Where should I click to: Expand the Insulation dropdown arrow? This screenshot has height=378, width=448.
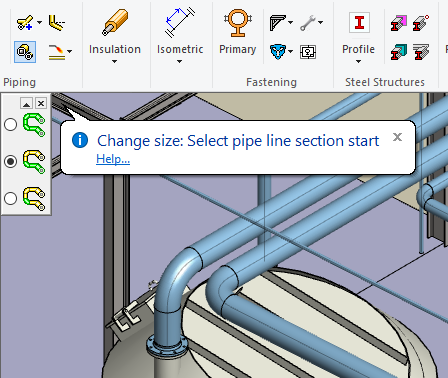[x=114, y=61]
